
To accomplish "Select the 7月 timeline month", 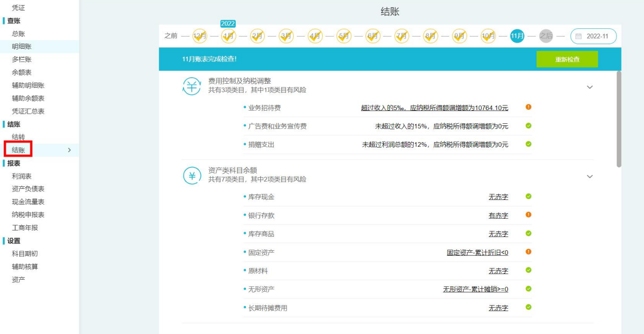I will [x=402, y=36].
